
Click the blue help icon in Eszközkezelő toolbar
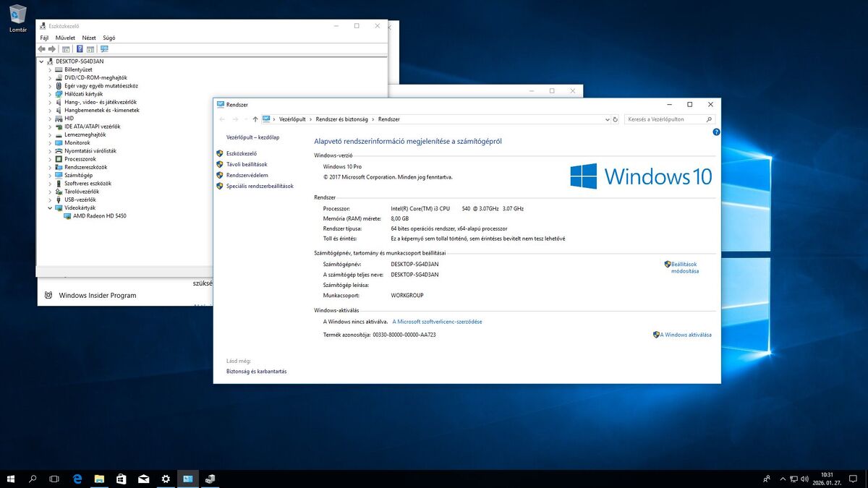click(x=80, y=49)
